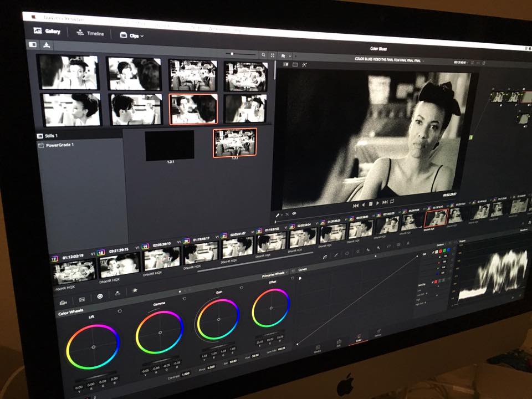Click the Gallery search magnifier icon
The height and width of the screenshot is (399, 532).
click(x=263, y=55)
